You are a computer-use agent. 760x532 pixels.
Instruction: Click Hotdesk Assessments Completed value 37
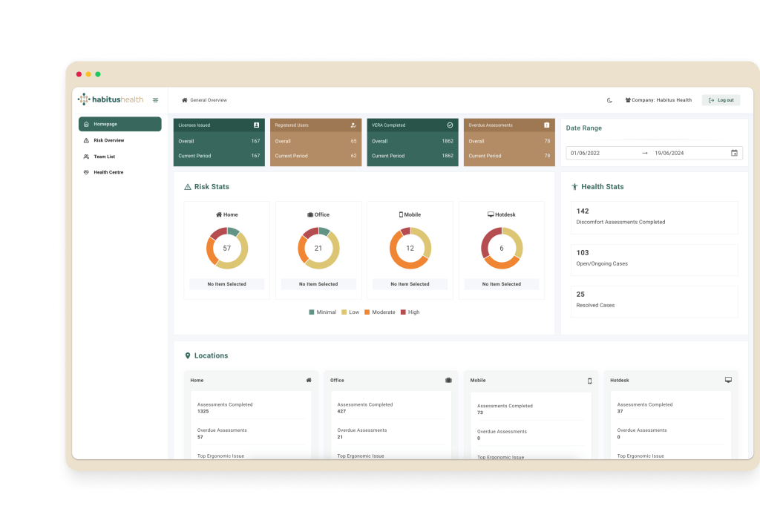pos(620,411)
